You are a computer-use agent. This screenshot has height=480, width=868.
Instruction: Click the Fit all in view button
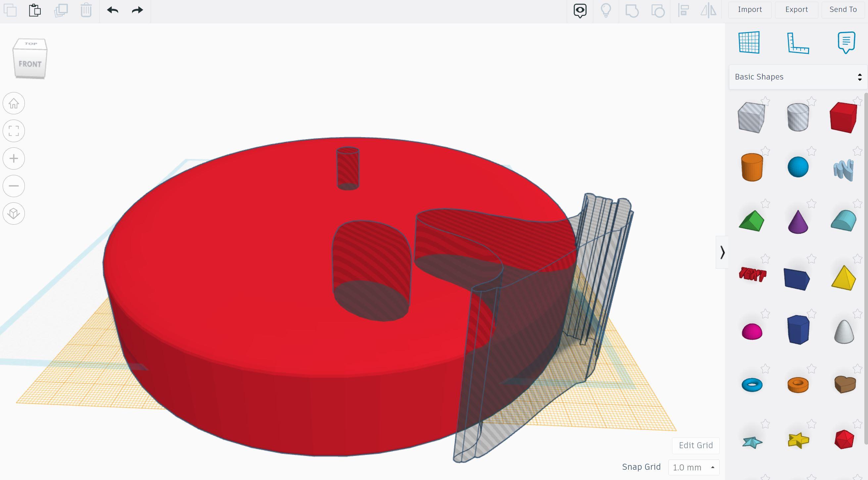[14, 131]
